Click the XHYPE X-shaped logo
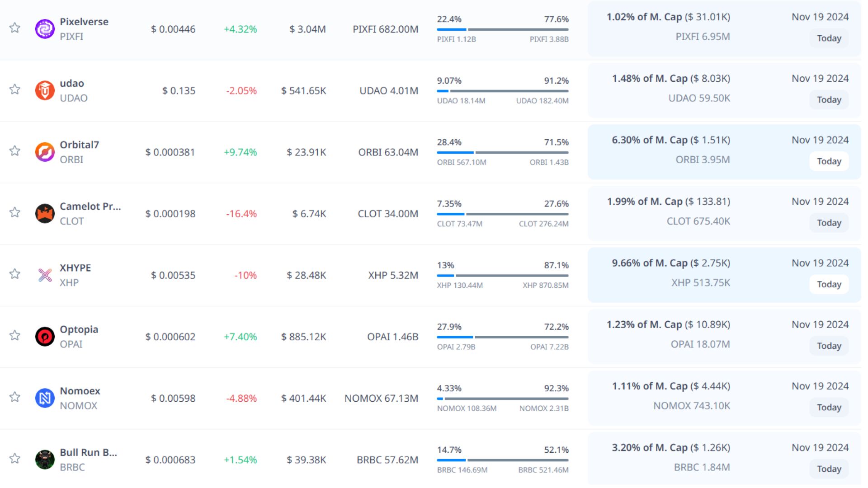Viewport: 868px width, 488px height. pos(45,275)
